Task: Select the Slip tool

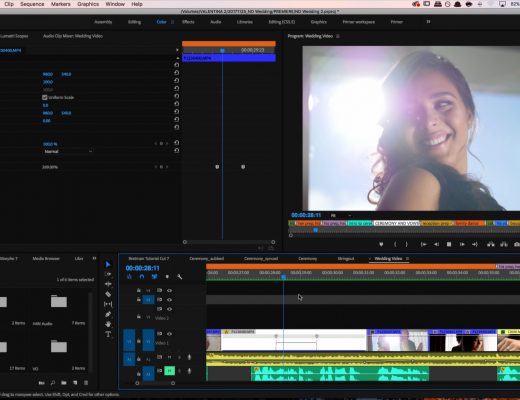Action: click(108, 304)
